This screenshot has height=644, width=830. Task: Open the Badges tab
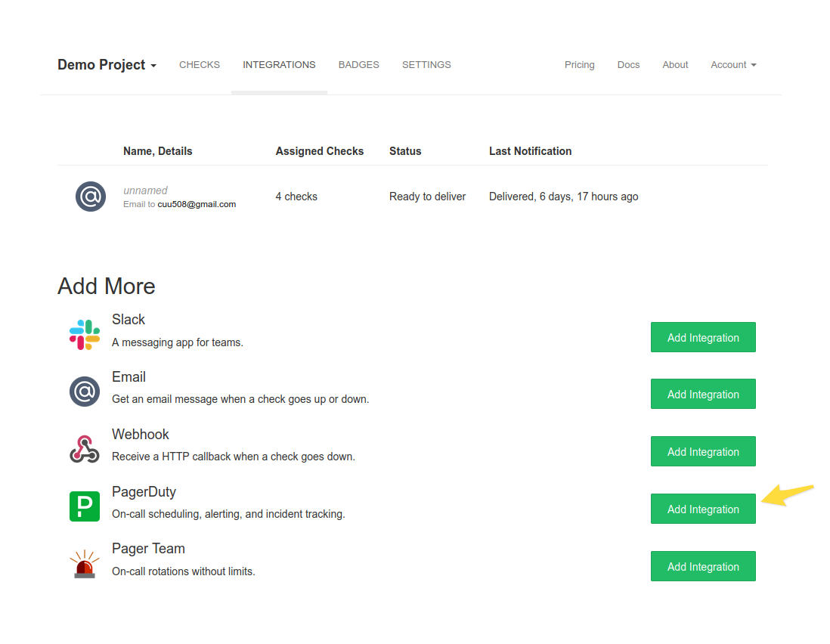tap(359, 64)
